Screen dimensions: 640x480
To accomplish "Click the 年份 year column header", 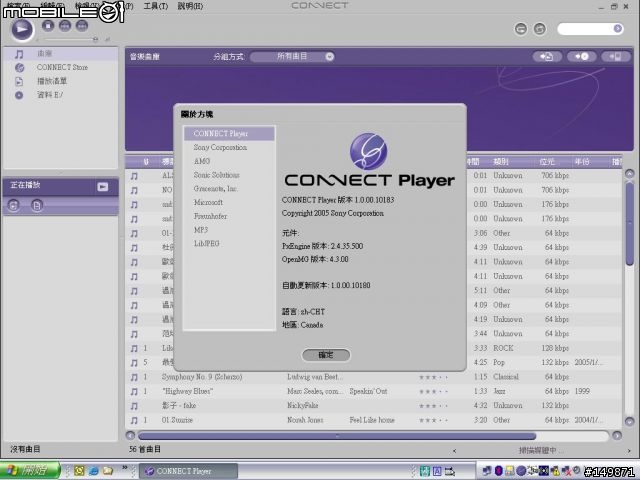I will pos(582,162).
